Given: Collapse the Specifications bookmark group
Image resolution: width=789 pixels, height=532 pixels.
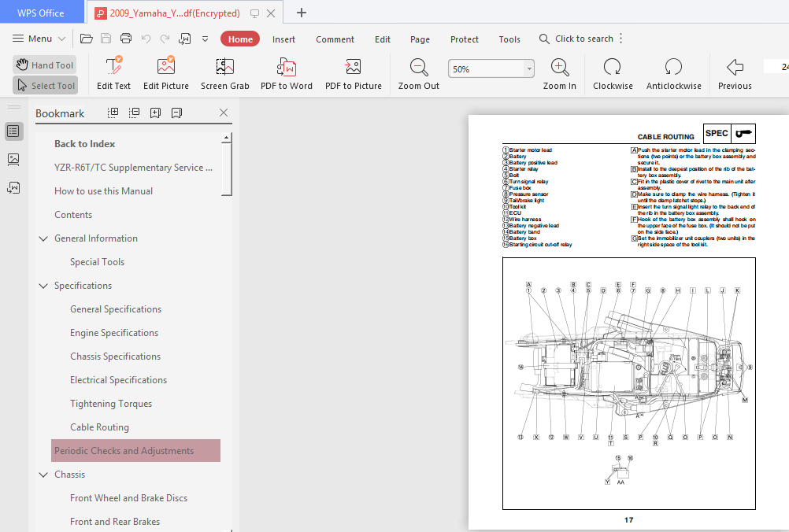Looking at the screenshot, I should pos(43,286).
